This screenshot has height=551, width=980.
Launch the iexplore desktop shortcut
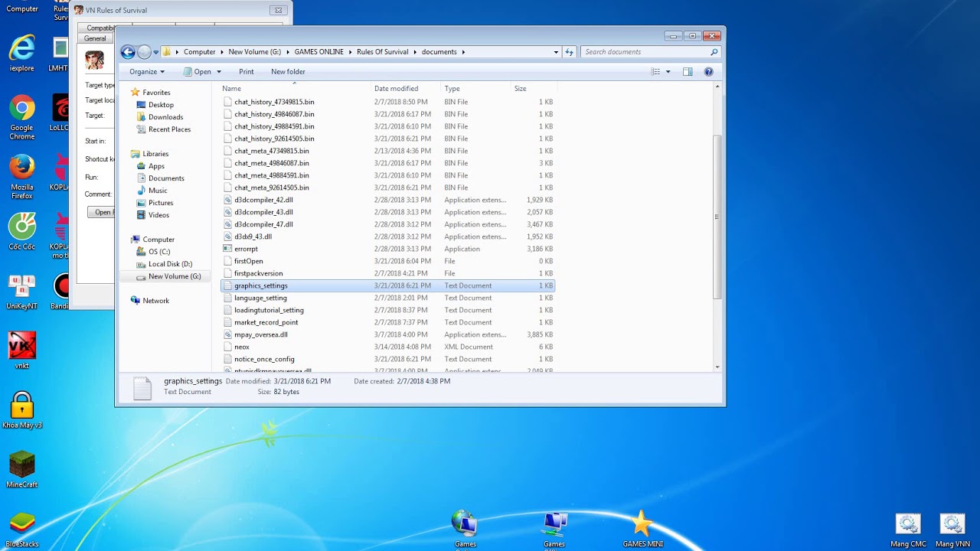click(21, 53)
